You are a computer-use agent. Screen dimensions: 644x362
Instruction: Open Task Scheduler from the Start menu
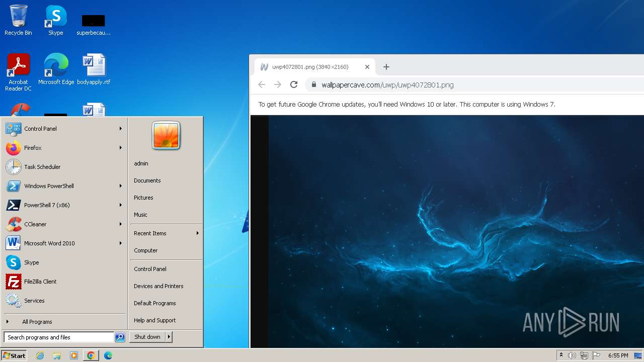[64, 167]
